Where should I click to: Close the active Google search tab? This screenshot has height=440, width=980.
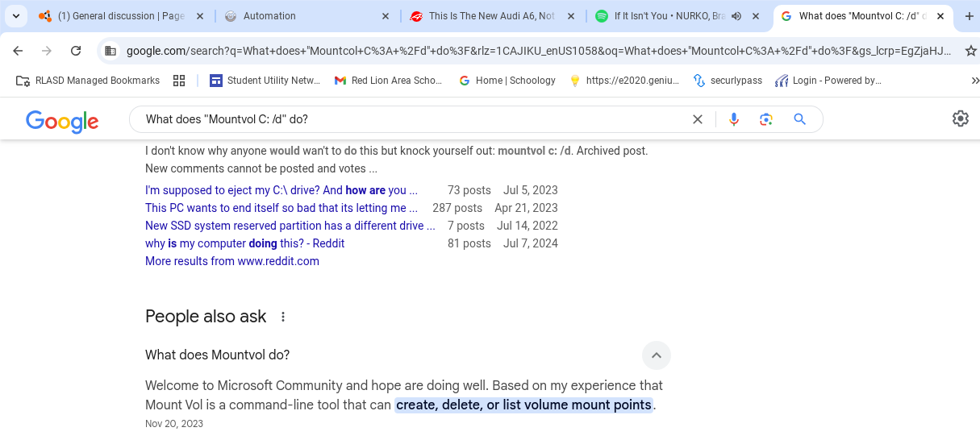[940, 16]
